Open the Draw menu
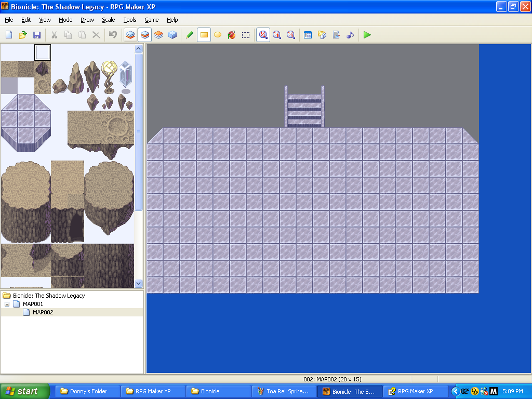 tap(87, 20)
